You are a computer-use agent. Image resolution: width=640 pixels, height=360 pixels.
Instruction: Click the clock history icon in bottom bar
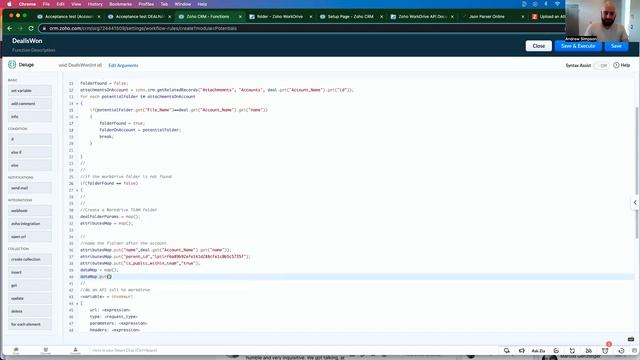point(621,351)
